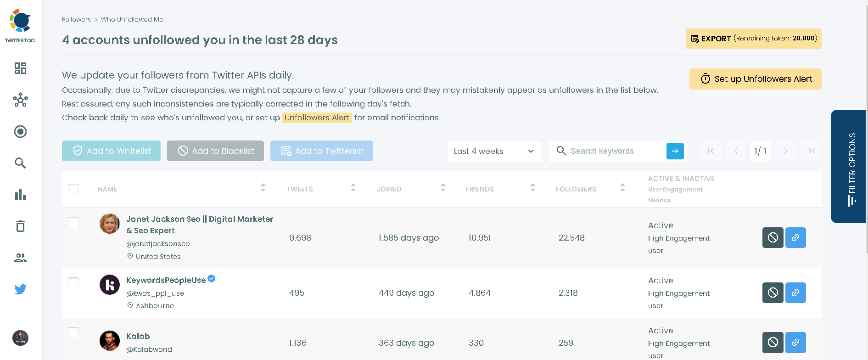Click the people group sidebar icon

click(x=20, y=258)
